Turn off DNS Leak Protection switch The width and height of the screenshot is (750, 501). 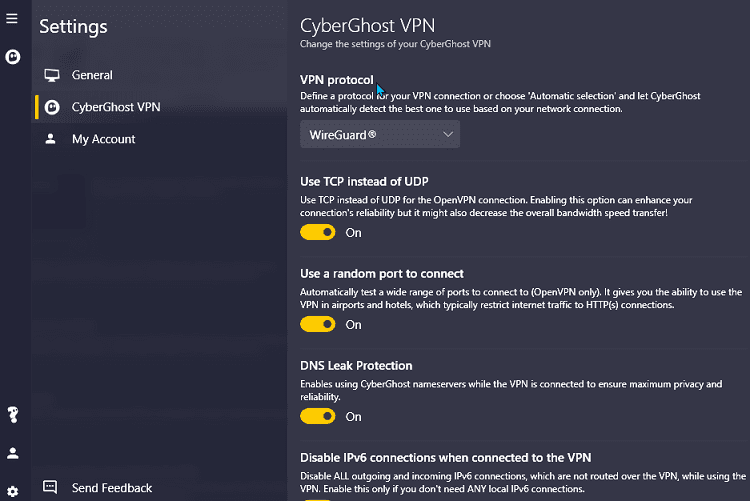[x=318, y=416]
